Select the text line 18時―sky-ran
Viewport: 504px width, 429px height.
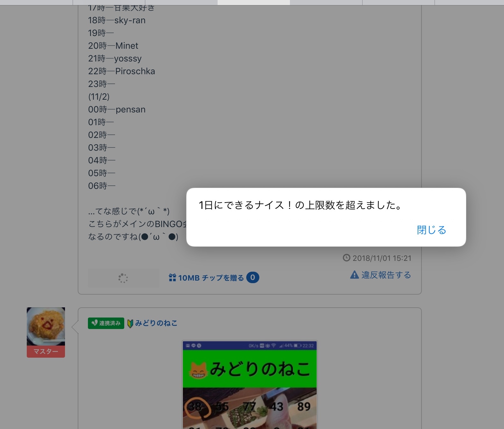pyautogui.click(x=117, y=20)
